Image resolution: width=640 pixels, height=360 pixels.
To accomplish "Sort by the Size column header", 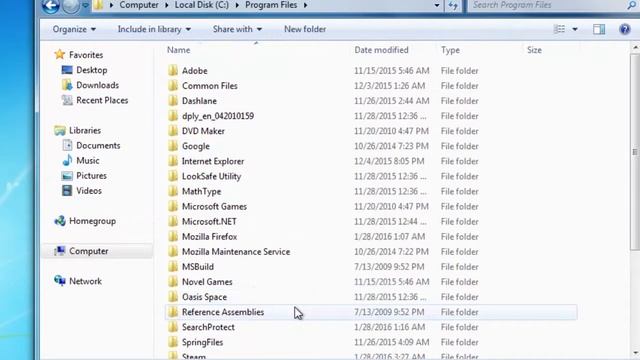I will point(534,50).
